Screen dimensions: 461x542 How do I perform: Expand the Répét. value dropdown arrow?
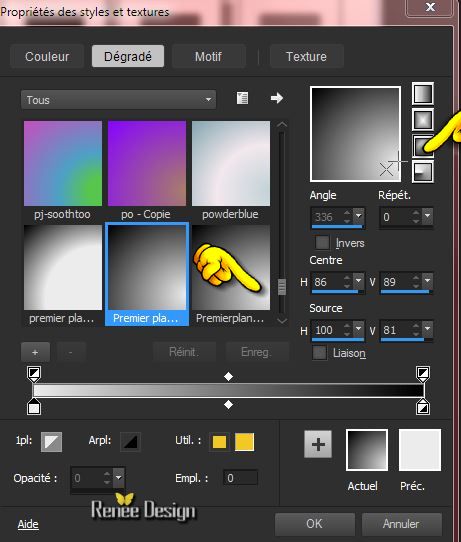point(428,216)
